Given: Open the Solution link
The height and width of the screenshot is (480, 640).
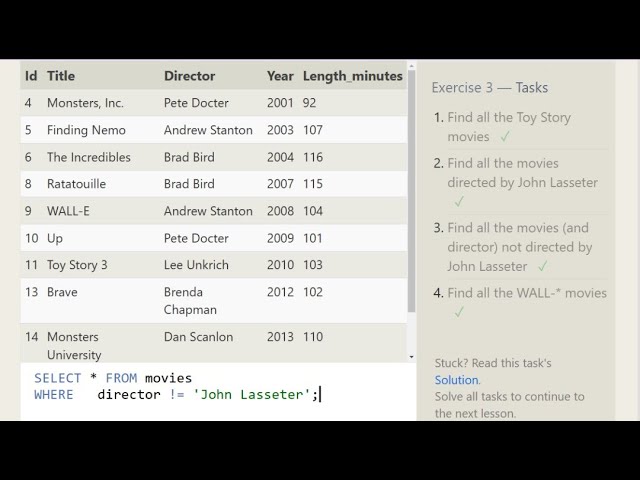Looking at the screenshot, I should [456, 380].
